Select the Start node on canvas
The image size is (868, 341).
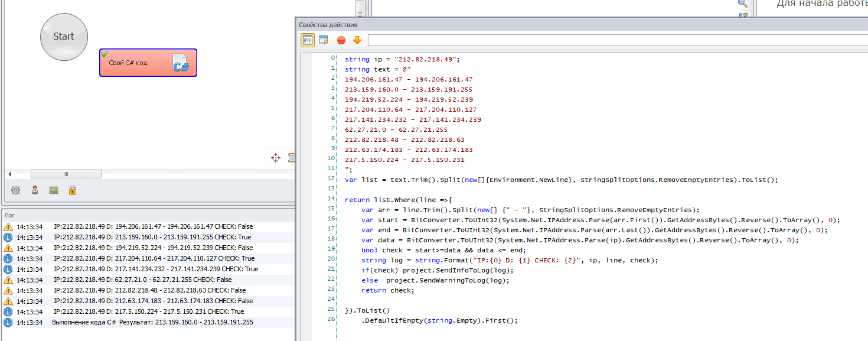pos(64,37)
